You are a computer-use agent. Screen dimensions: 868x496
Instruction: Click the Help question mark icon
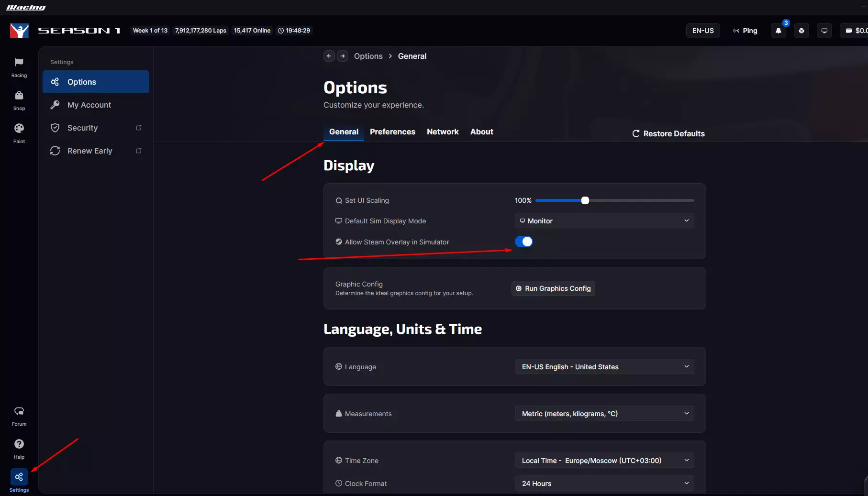tap(19, 445)
